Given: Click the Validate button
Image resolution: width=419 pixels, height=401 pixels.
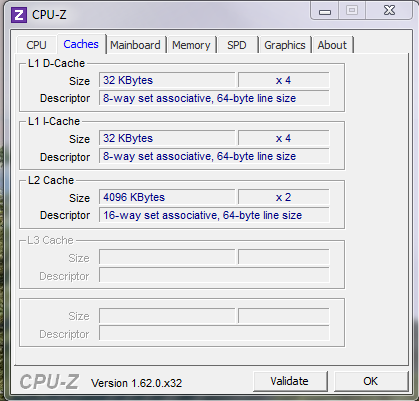Looking at the screenshot, I should (x=289, y=381).
